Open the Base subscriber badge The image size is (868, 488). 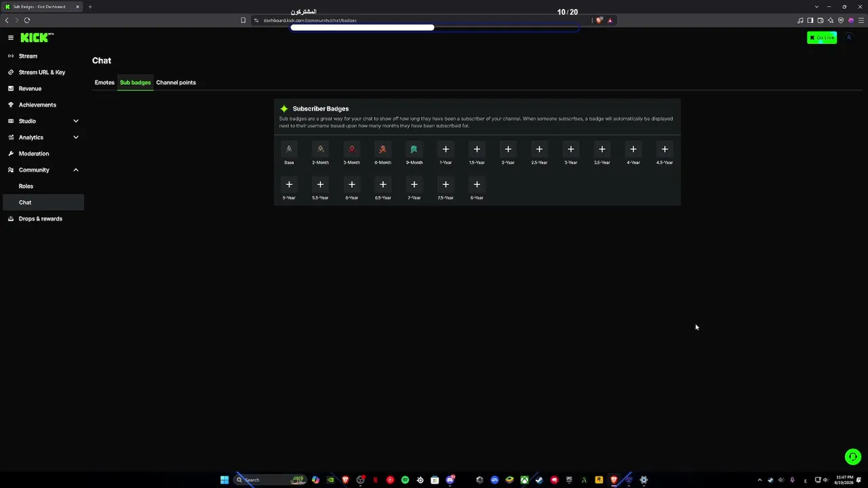[x=289, y=149]
